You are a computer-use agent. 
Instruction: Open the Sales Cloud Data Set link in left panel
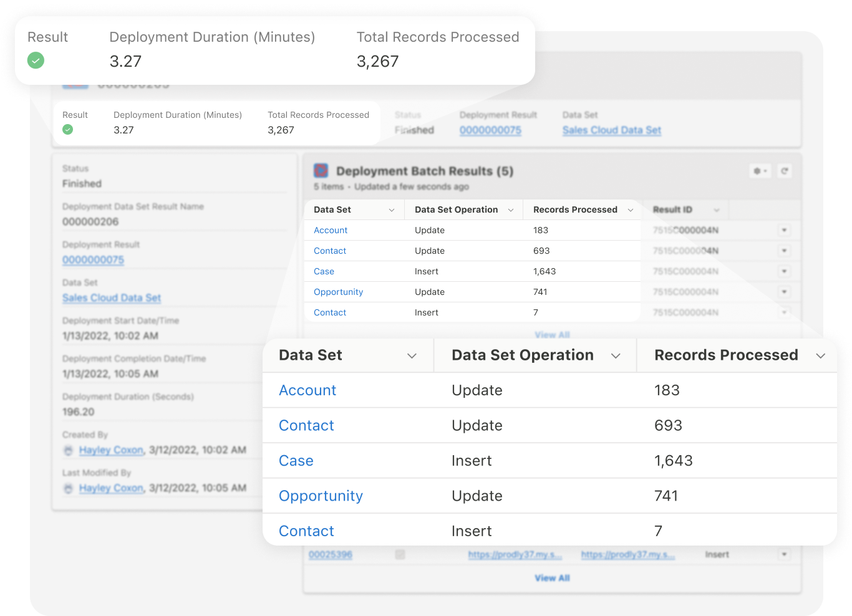coord(112,298)
